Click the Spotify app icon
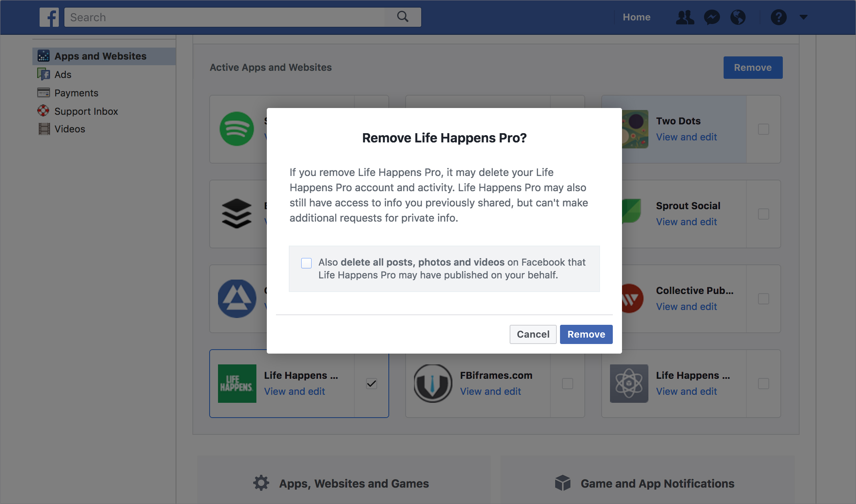Viewport: 856px width, 504px height. coord(237,129)
